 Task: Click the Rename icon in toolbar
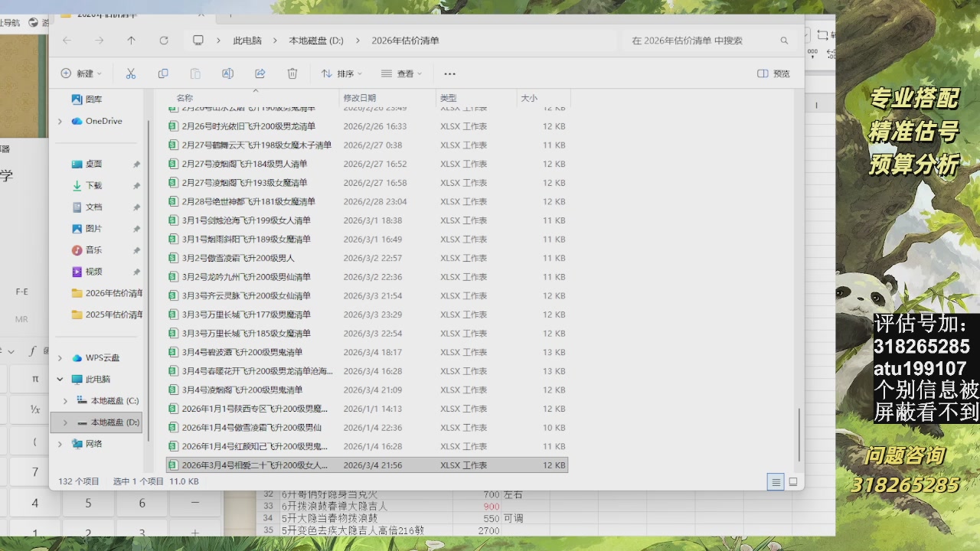pos(227,73)
